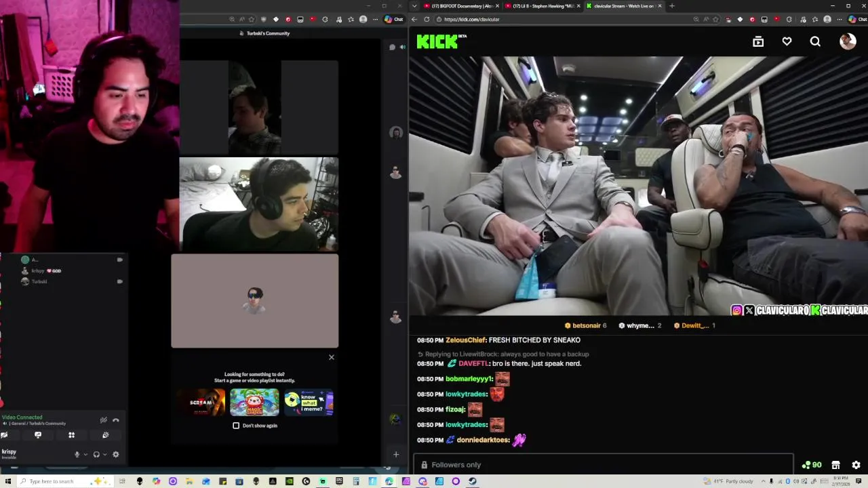This screenshot has width=868, height=488.
Task: Open chat shop icon beside points
Action: pyautogui.click(x=835, y=465)
